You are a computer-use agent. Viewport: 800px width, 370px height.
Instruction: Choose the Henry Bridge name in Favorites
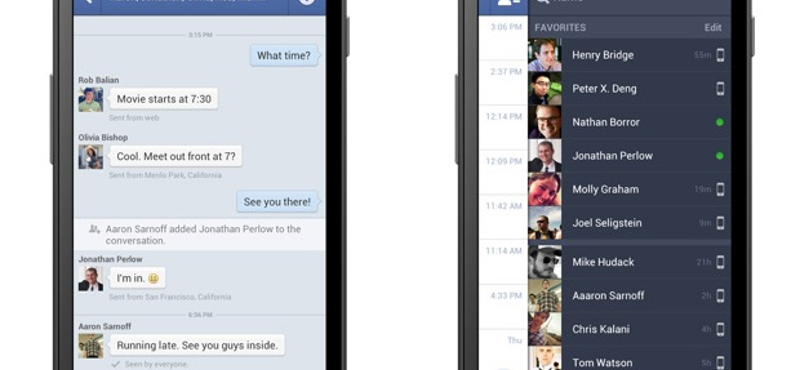[603, 55]
